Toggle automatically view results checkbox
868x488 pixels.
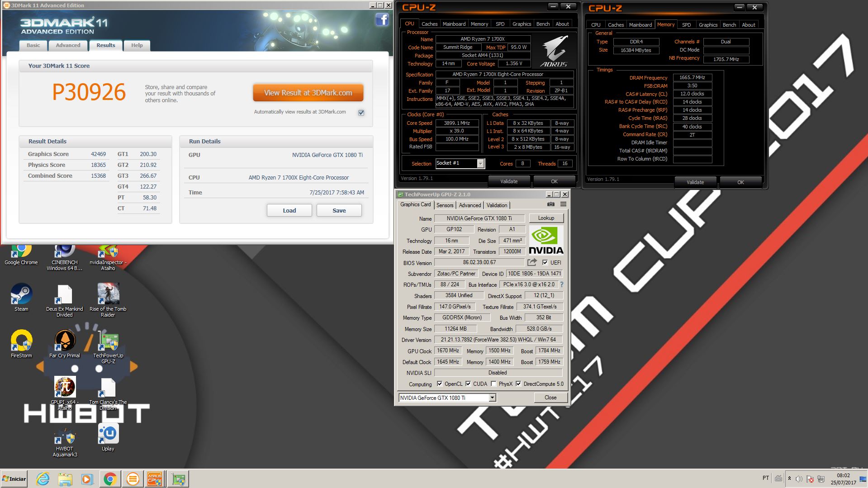tap(361, 113)
